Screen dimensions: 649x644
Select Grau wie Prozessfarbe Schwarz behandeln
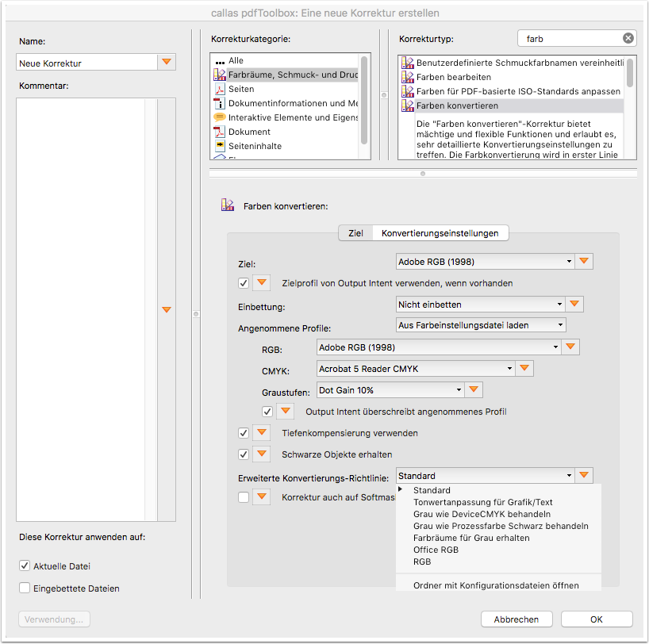(498, 526)
